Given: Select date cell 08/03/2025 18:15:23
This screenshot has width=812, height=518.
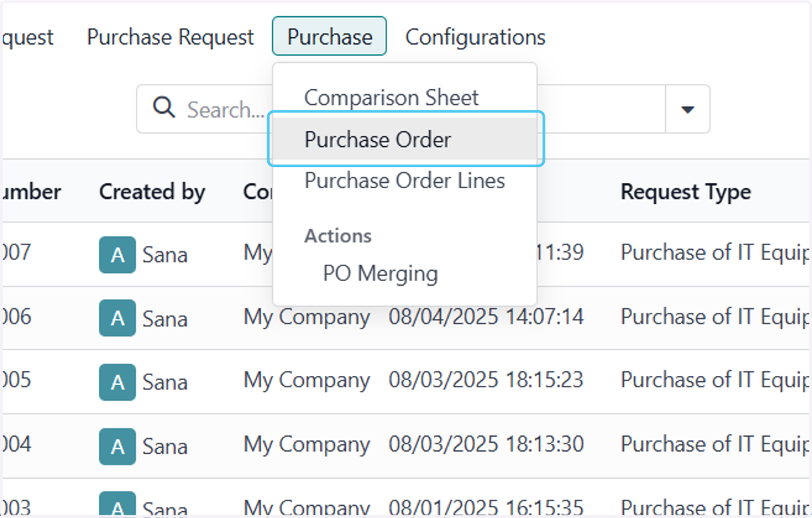Looking at the screenshot, I should point(486,380).
